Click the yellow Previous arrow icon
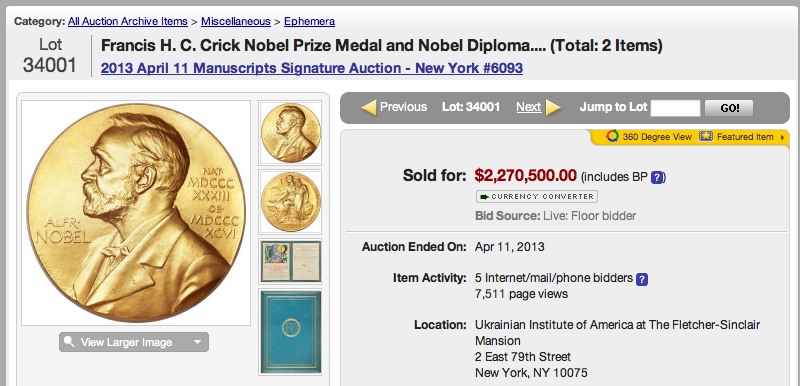 coord(369,108)
